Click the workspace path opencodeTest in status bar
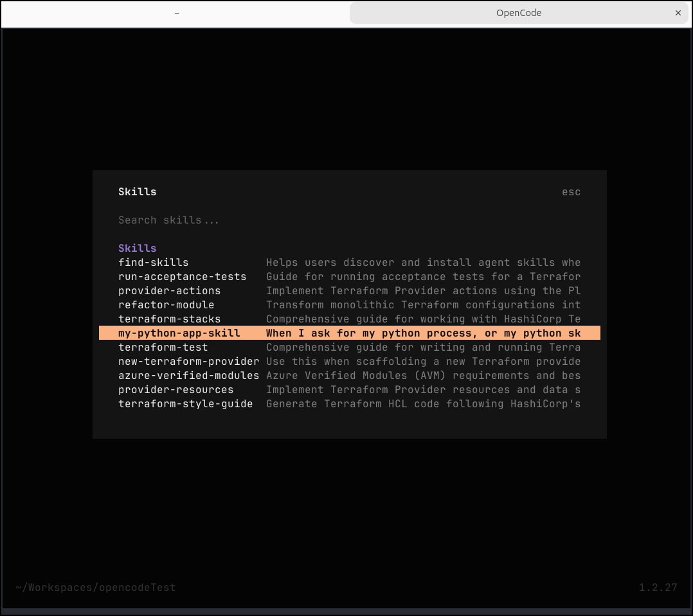This screenshot has height=616, width=693. click(95, 587)
